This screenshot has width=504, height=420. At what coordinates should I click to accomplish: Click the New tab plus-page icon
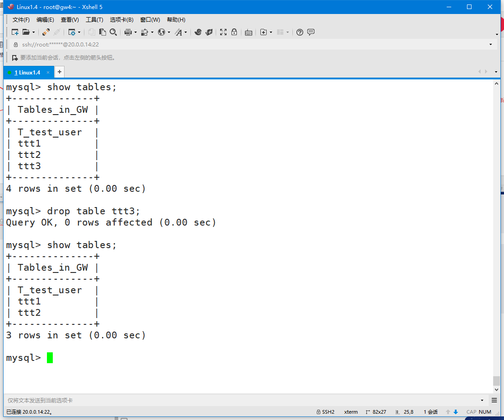click(x=263, y=32)
